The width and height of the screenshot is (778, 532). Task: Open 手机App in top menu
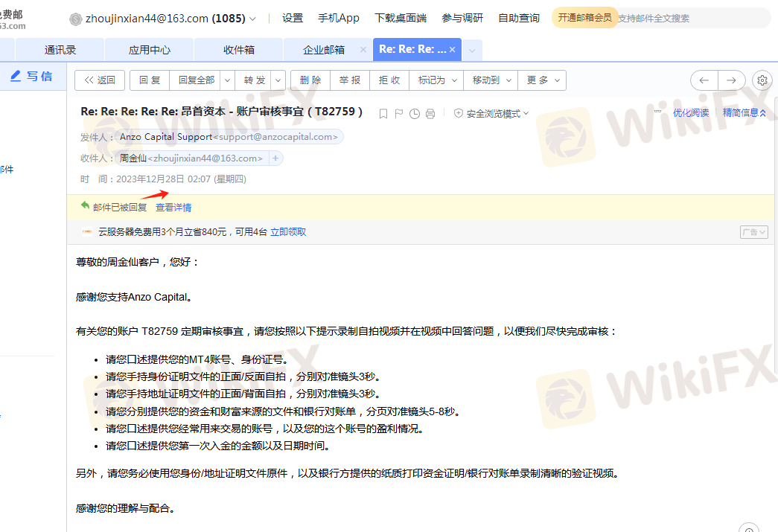coord(339,19)
